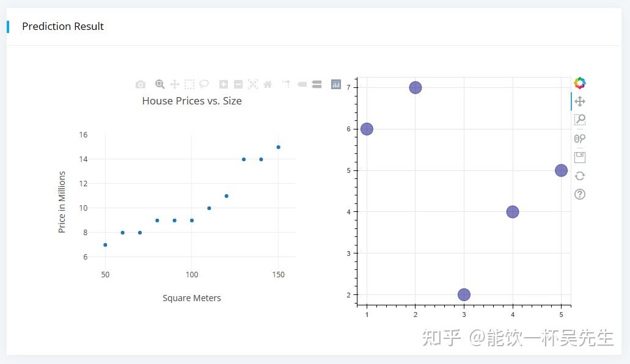Open the Plotly logo link in modebar

(335, 84)
